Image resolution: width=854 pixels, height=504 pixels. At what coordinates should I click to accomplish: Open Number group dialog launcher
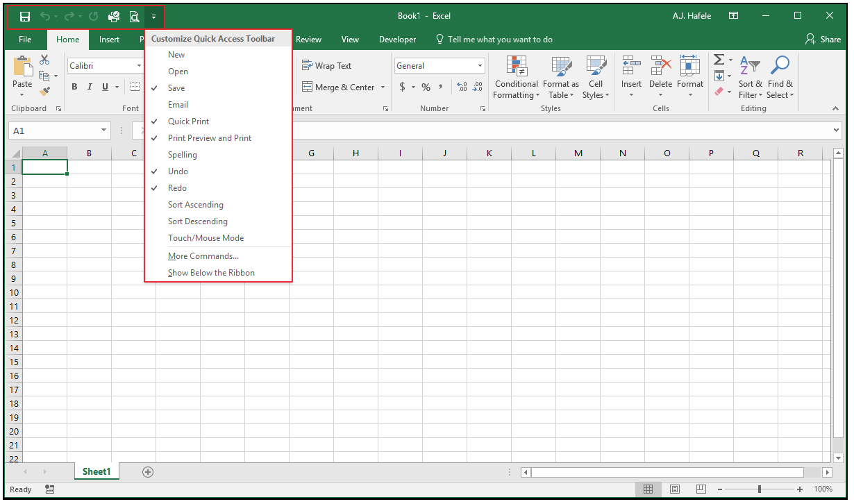(483, 109)
